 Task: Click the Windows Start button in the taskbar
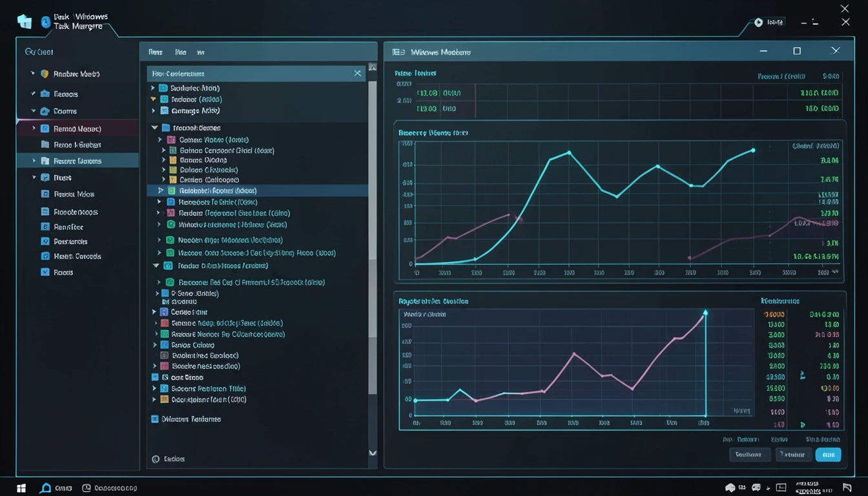21,488
